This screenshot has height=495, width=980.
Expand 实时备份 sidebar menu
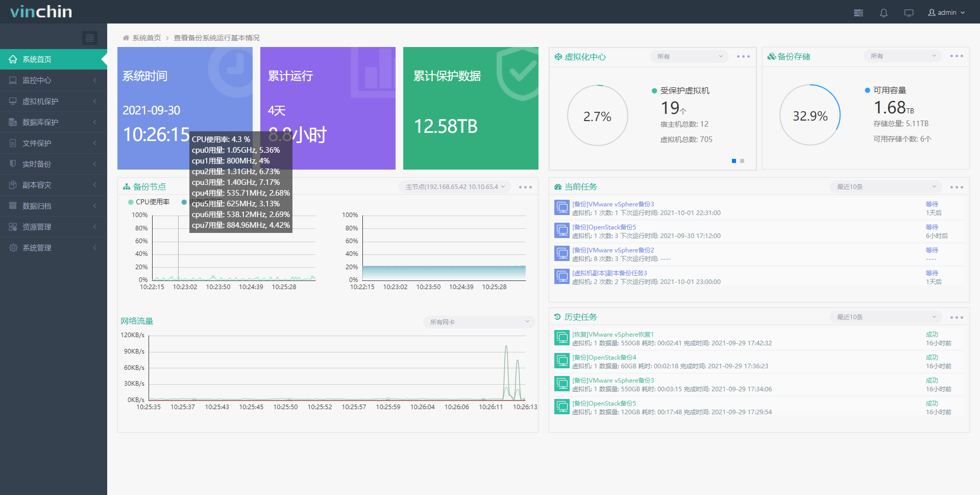[x=54, y=164]
